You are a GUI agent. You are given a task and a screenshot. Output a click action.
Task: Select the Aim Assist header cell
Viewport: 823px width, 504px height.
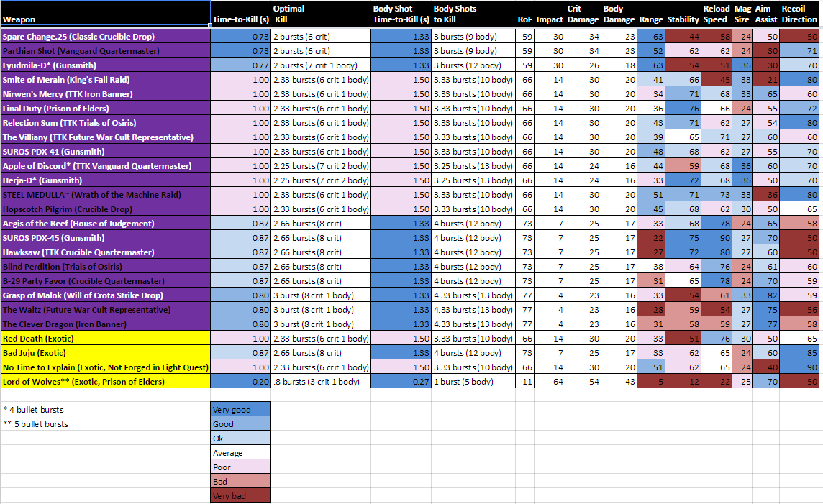pyautogui.click(x=765, y=14)
